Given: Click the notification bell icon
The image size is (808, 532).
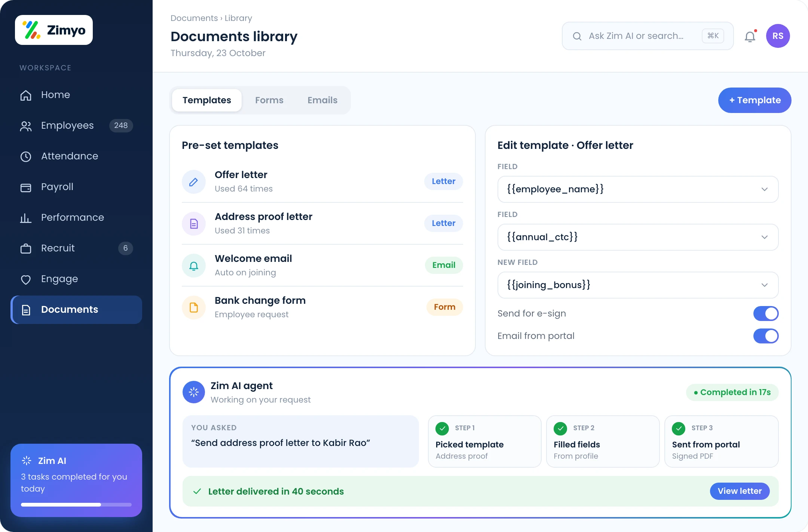Looking at the screenshot, I should [x=750, y=36].
